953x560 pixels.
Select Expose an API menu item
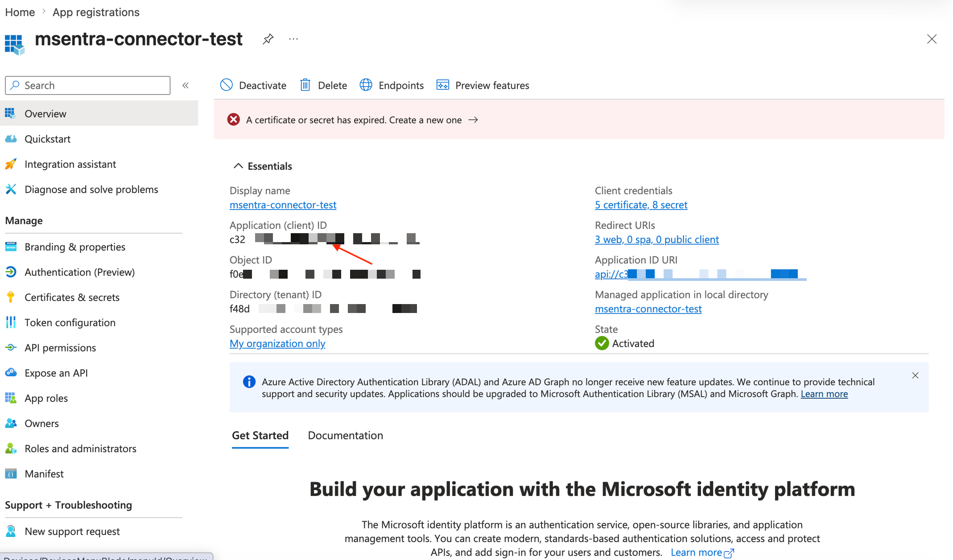56,372
